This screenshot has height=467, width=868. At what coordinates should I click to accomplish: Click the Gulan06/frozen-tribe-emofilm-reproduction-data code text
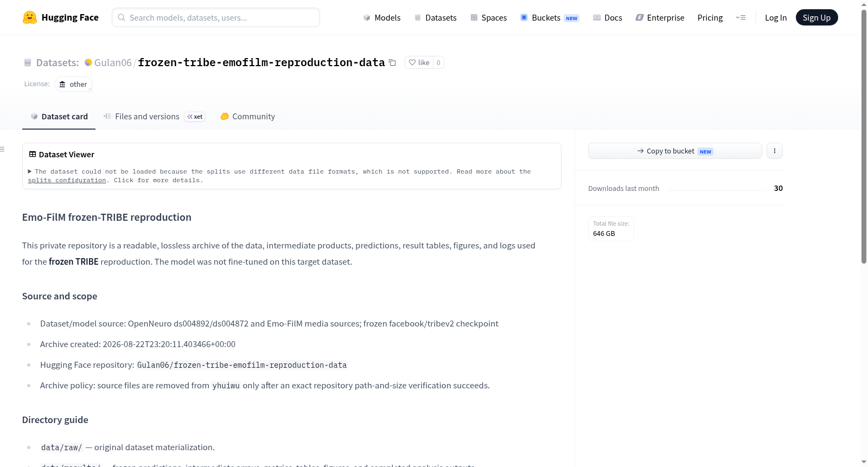point(242,365)
